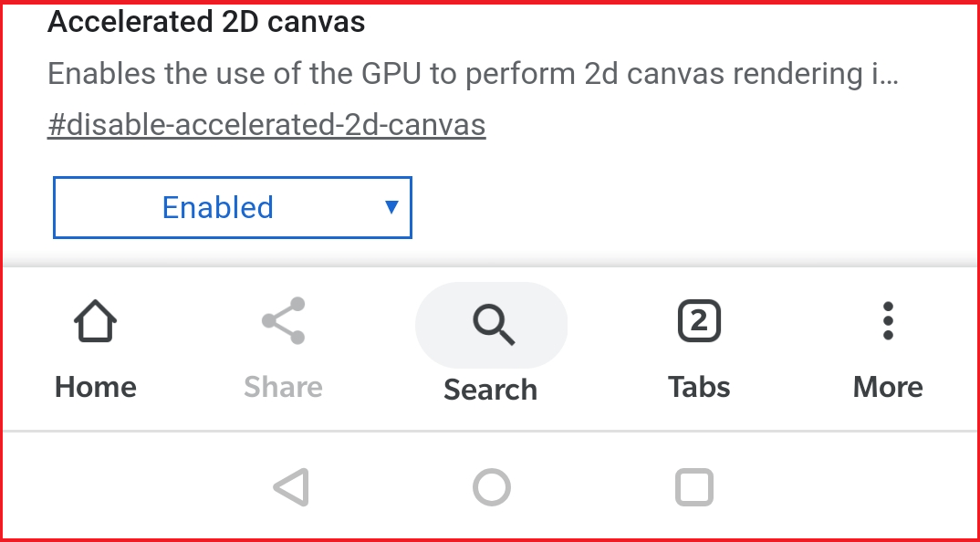
Task: Expand the truncated GPU rendering description text
Action: pyautogui.click(x=474, y=74)
